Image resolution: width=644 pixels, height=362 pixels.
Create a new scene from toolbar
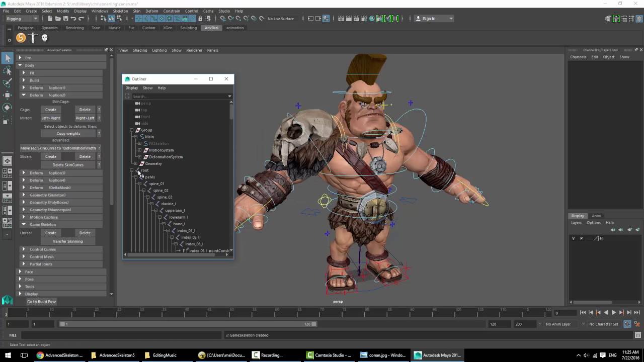pyautogui.click(x=50, y=19)
